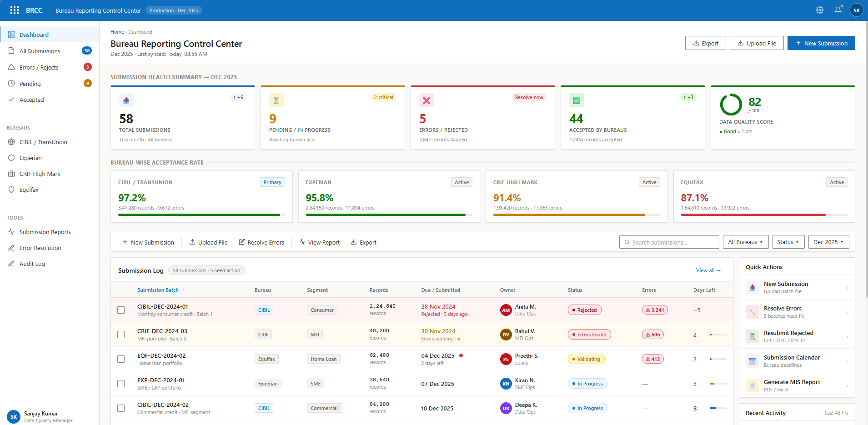Click the notifications bell icon

pos(838,10)
